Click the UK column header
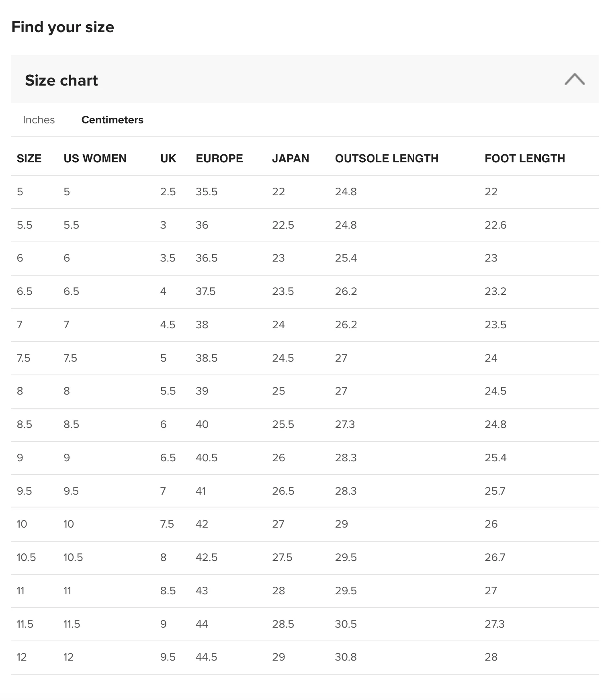The height and width of the screenshot is (700, 610). tap(168, 158)
